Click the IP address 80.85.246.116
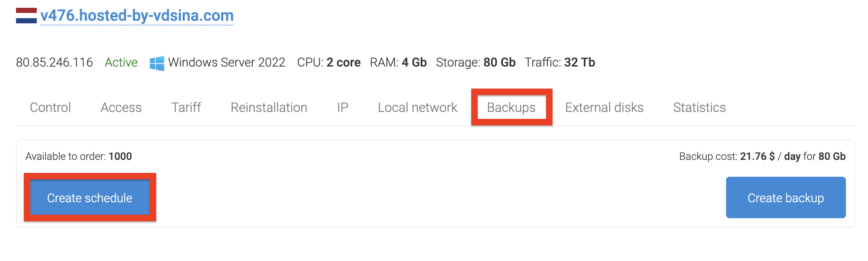 55,63
